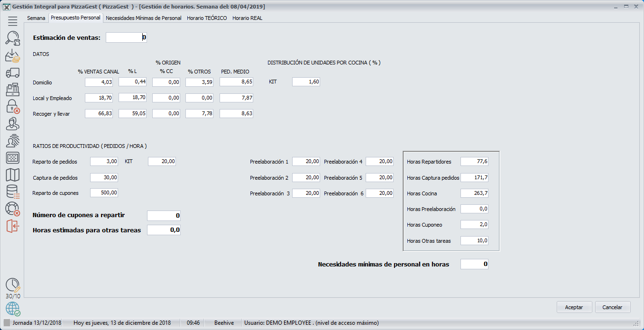Open the fingerprint user icon
The width and height of the screenshot is (644, 330).
click(x=13, y=141)
